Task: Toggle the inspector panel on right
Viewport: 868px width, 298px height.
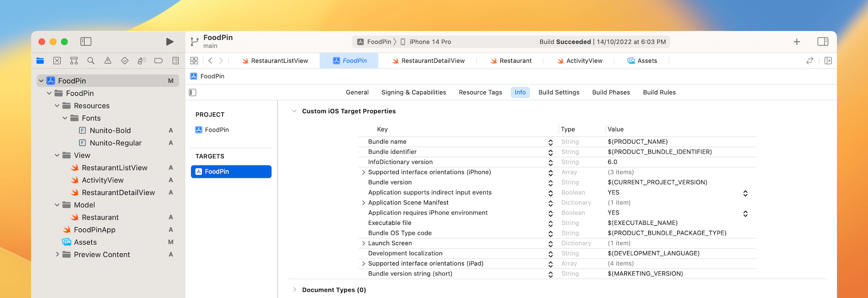Action: tap(823, 42)
